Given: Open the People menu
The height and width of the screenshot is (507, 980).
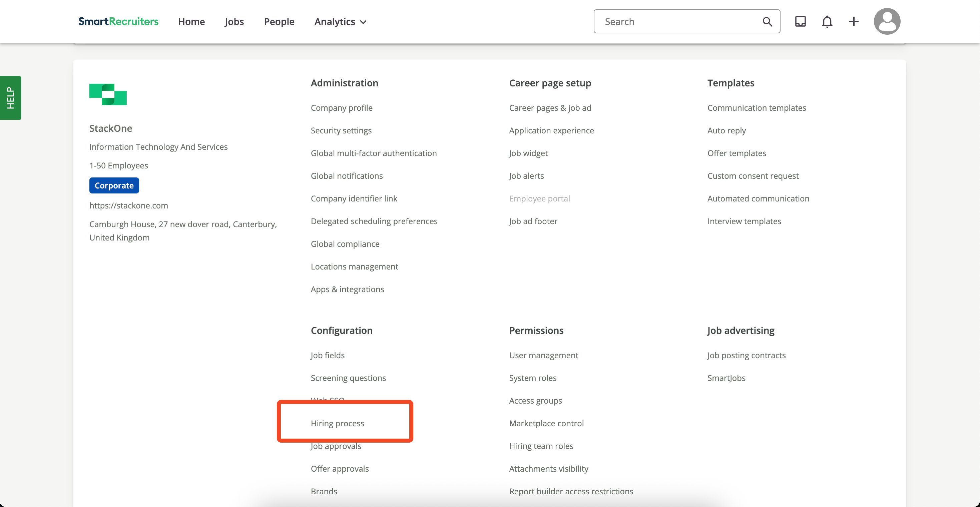Looking at the screenshot, I should (x=279, y=22).
